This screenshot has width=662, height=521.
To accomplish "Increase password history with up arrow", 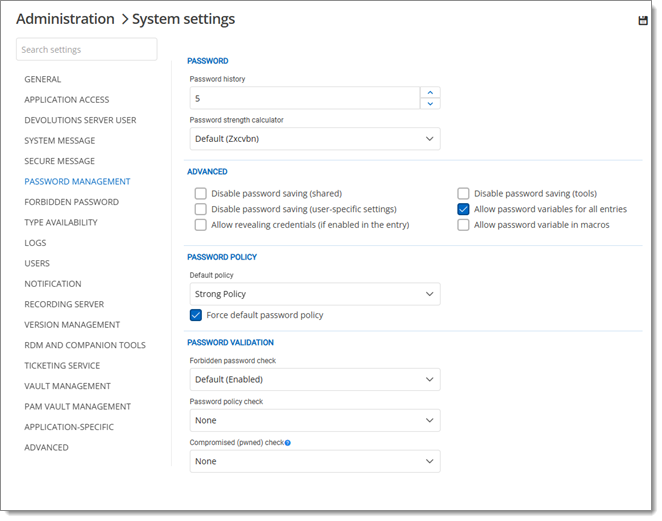I will click(x=430, y=92).
